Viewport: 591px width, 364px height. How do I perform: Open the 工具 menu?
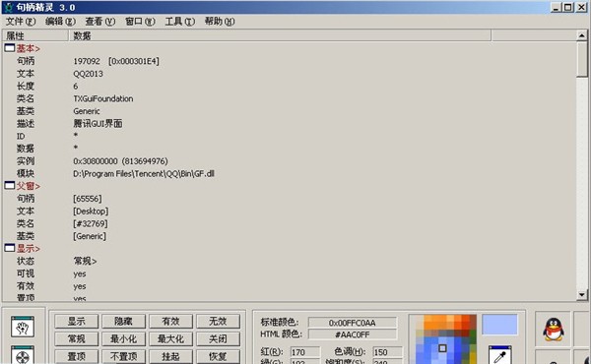point(180,22)
